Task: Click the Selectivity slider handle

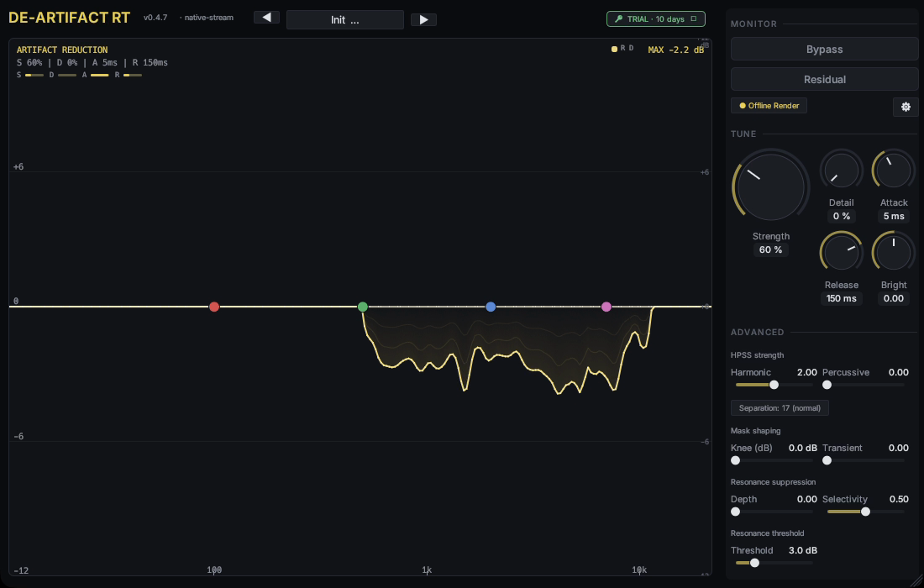Action: pyautogui.click(x=866, y=512)
